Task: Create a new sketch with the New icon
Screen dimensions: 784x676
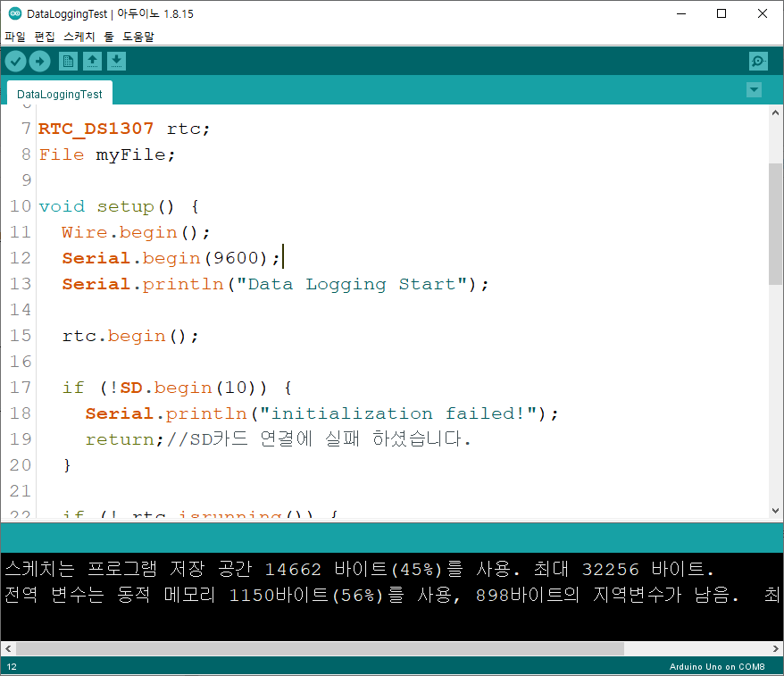Action: point(68,62)
